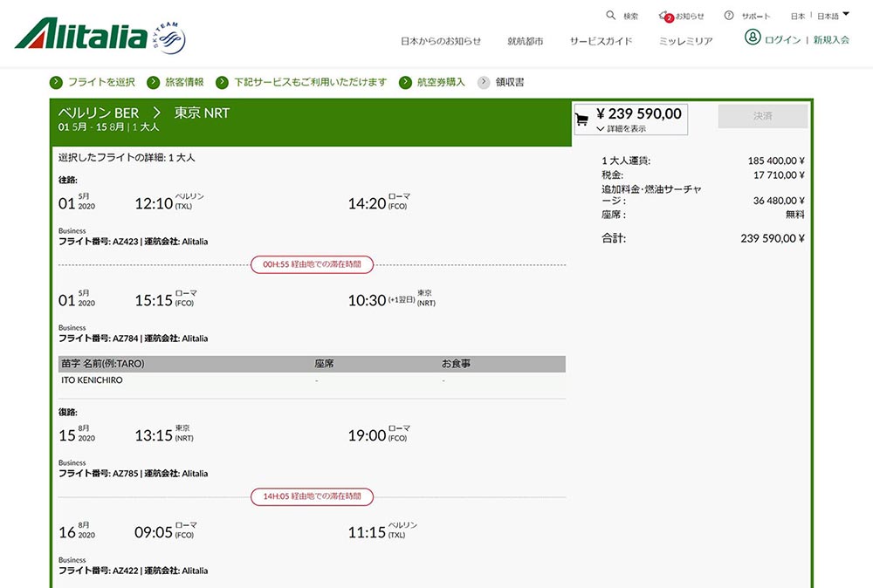Viewport: 873px width, 588px height.
Task: Open サービスガイド menu
Action: coord(601,41)
